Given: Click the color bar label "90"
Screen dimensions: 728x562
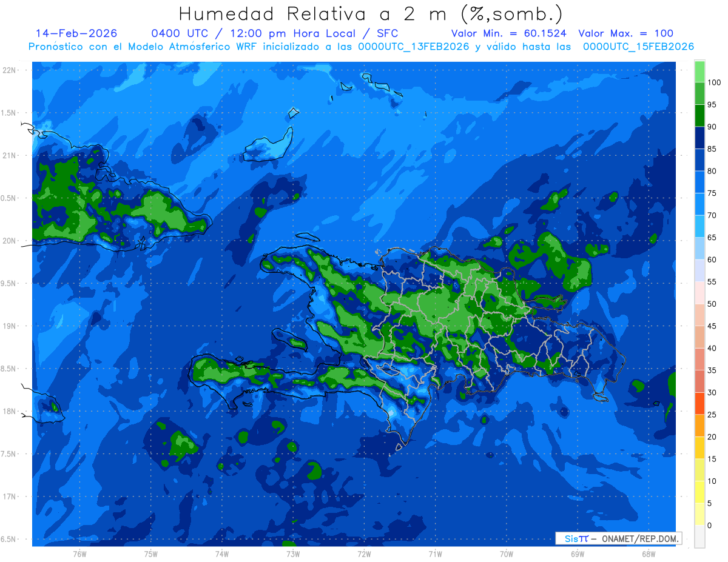Looking at the screenshot, I should (x=712, y=127).
